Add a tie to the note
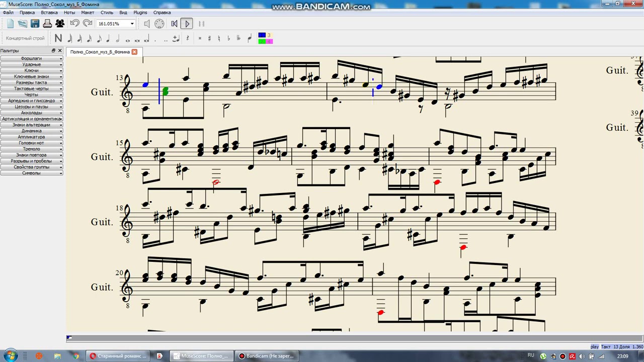Screen dimensions: 644x362 click(x=176, y=38)
